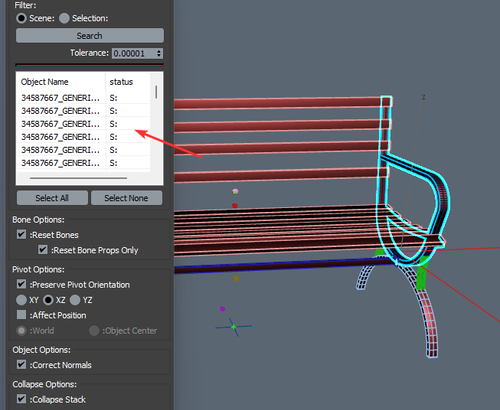
Task: Click the orange point helper in viewport
Action: pyautogui.click(x=236, y=278)
